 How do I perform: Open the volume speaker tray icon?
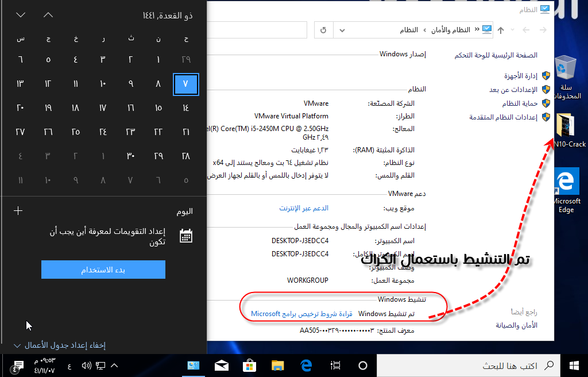tap(86, 366)
